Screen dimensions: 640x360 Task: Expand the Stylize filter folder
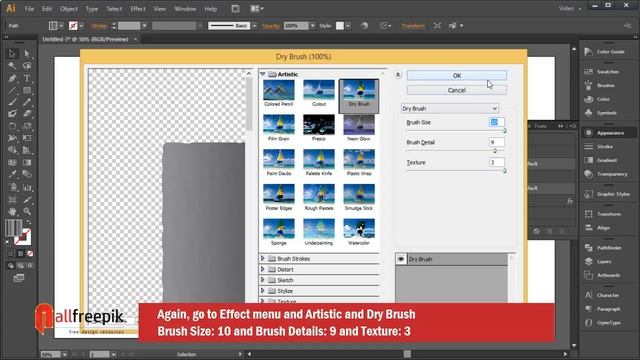point(263,291)
